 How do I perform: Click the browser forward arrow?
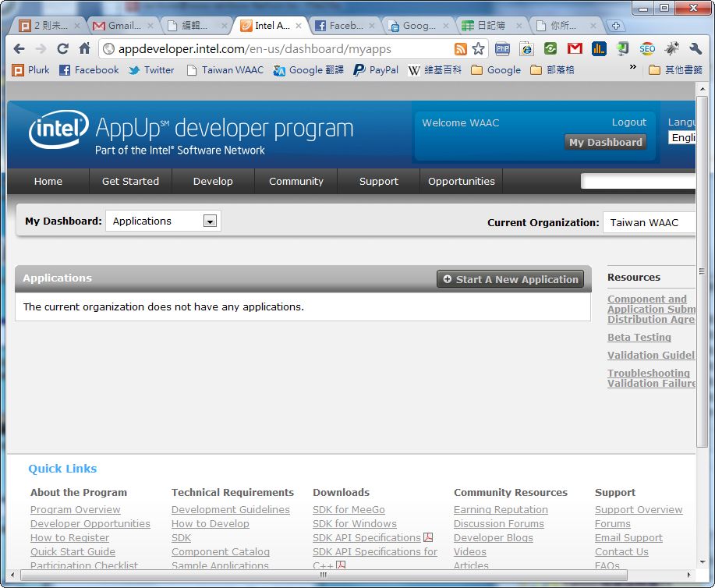pyautogui.click(x=41, y=49)
